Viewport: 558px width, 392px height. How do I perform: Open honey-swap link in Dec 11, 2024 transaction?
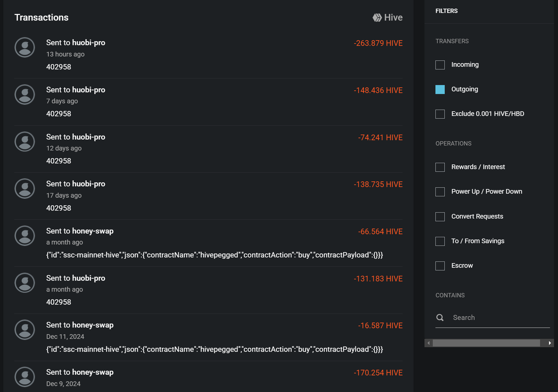pos(93,325)
